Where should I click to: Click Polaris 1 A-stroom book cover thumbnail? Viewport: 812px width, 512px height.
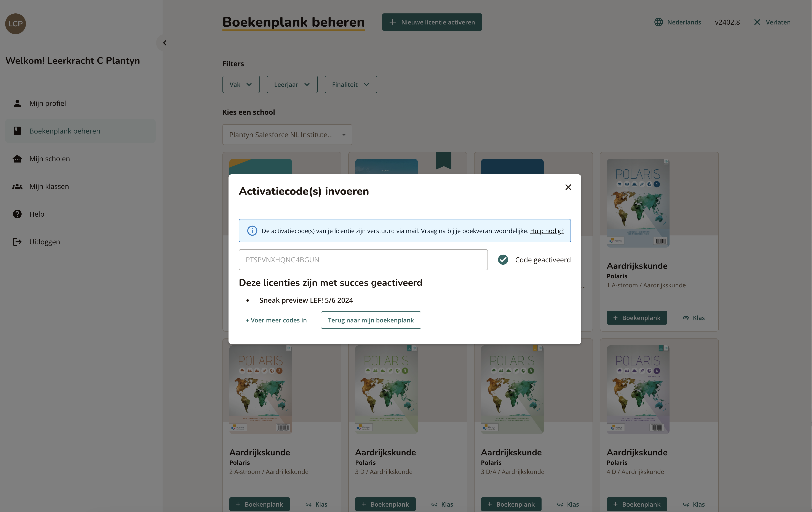coord(638,203)
